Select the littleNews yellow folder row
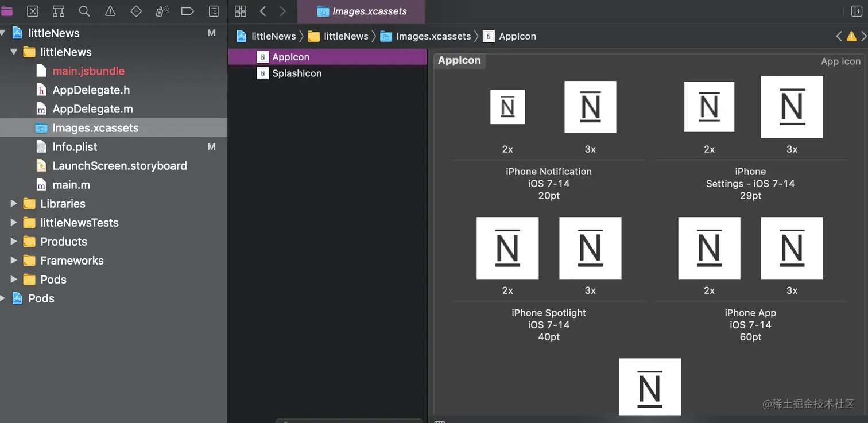The width and height of the screenshot is (868, 423). click(114, 52)
